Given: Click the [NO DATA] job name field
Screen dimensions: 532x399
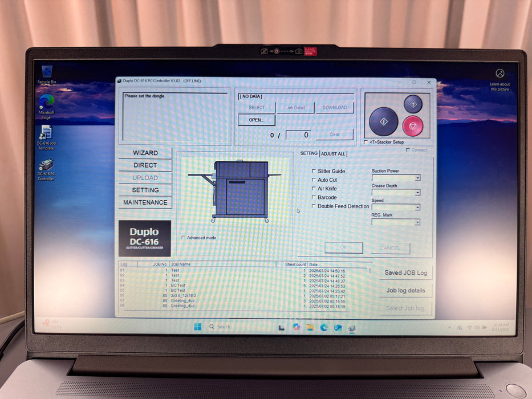Looking at the screenshot, I should 296,96.
